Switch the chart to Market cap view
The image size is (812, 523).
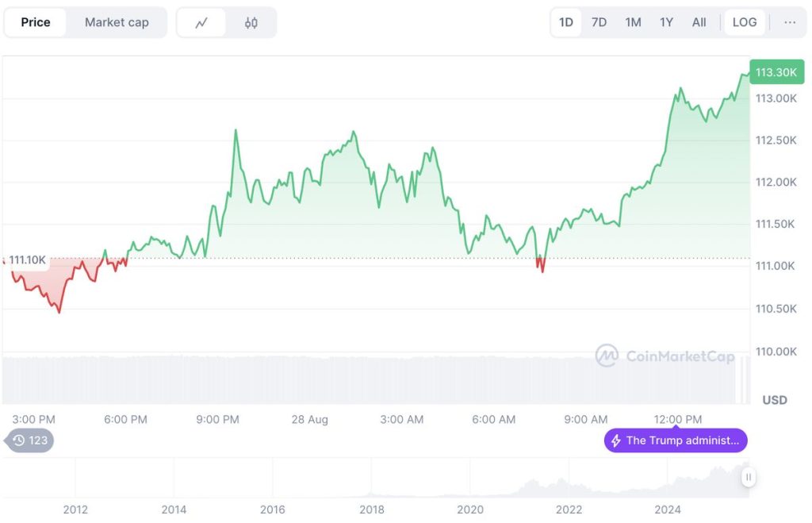116,22
